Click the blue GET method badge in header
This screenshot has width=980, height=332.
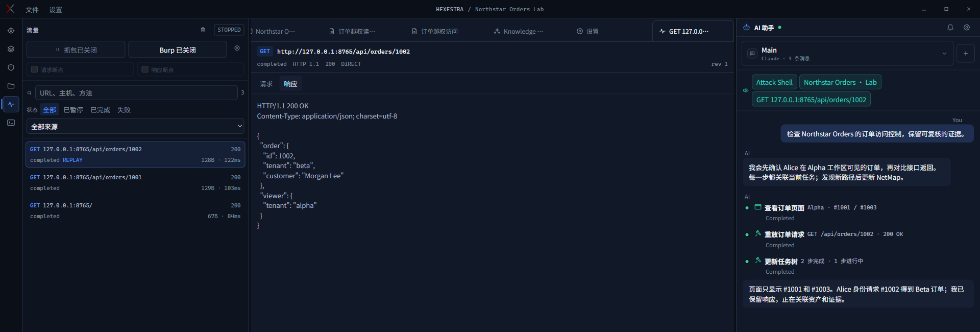[x=265, y=51]
